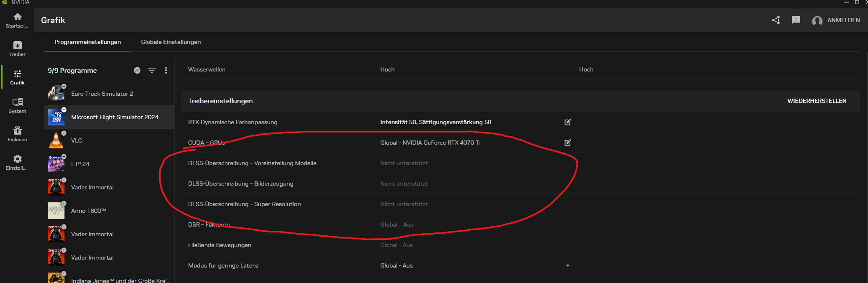
Task: Click the 9/9 Programme heading
Action: [72, 70]
